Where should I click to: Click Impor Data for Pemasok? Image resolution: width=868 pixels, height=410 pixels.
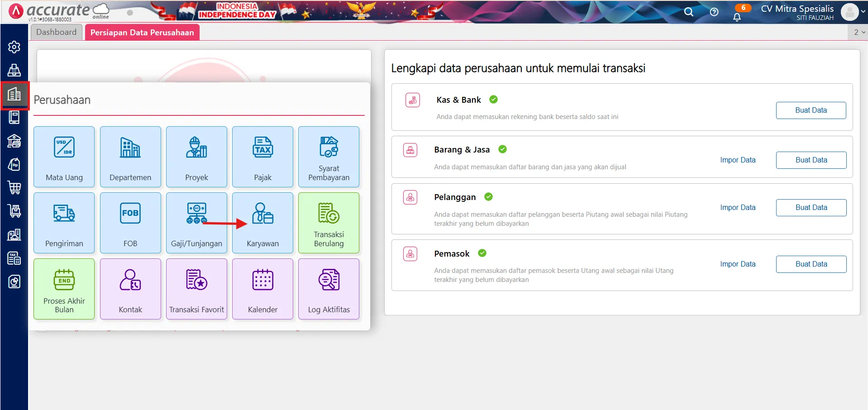coord(738,264)
